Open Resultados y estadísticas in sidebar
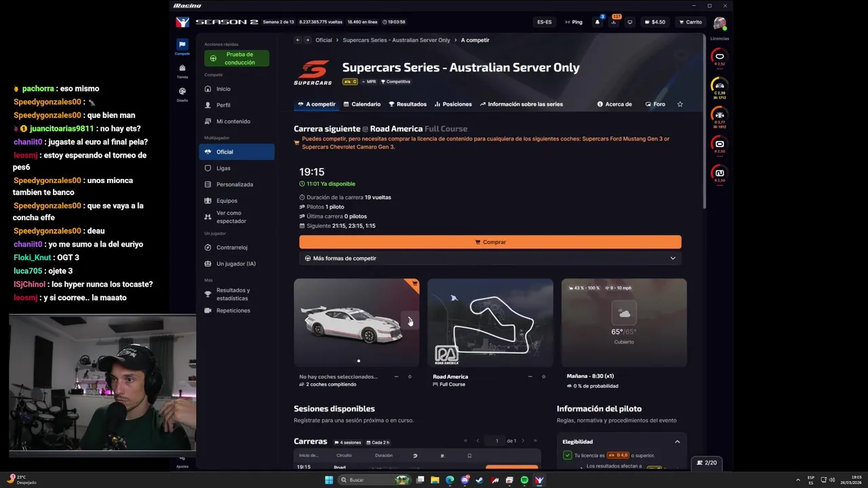Screen dimensions: 868x488 point(237,294)
